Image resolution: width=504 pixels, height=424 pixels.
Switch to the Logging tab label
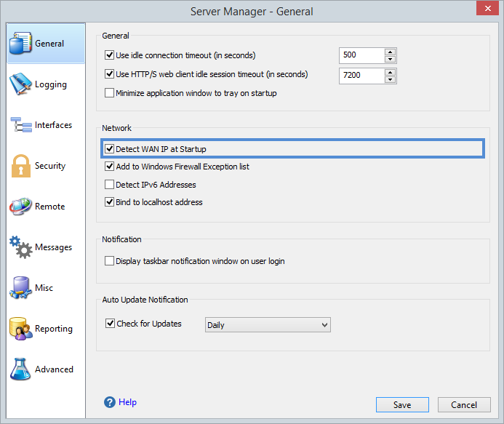point(51,84)
